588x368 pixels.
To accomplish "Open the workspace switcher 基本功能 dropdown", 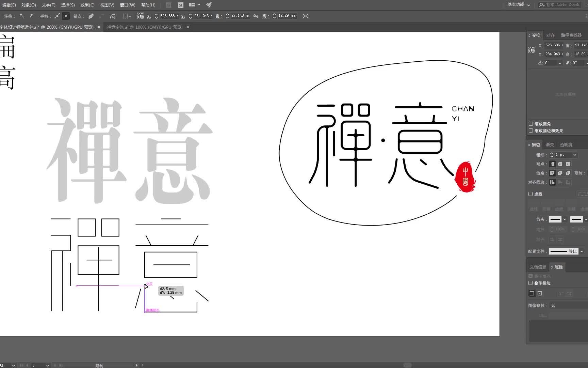I will coord(519,5).
